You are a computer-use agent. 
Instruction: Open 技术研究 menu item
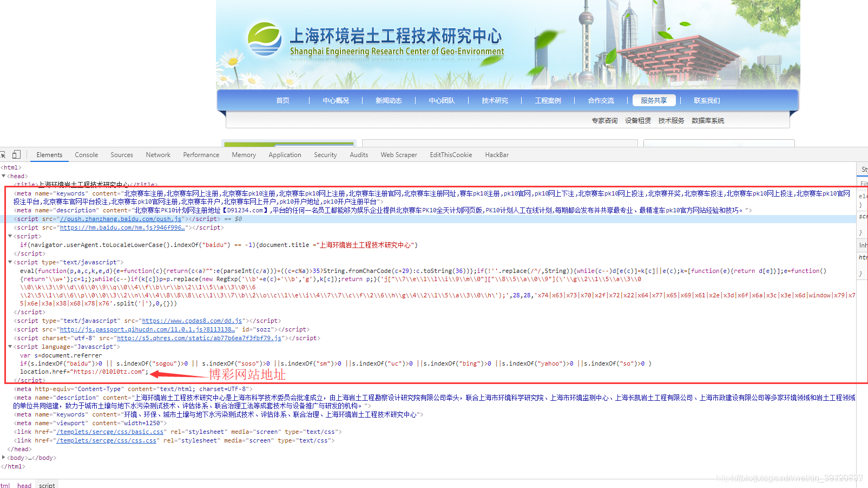(x=495, y=101)
